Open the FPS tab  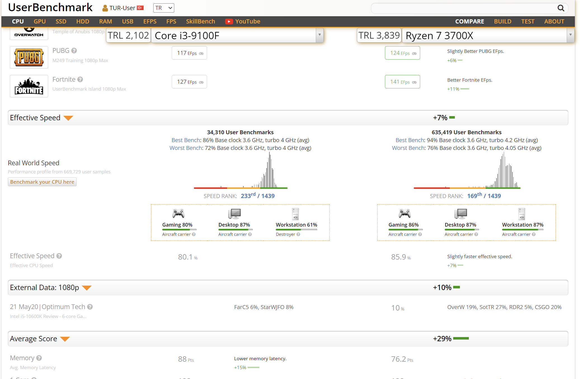(171, 22)
